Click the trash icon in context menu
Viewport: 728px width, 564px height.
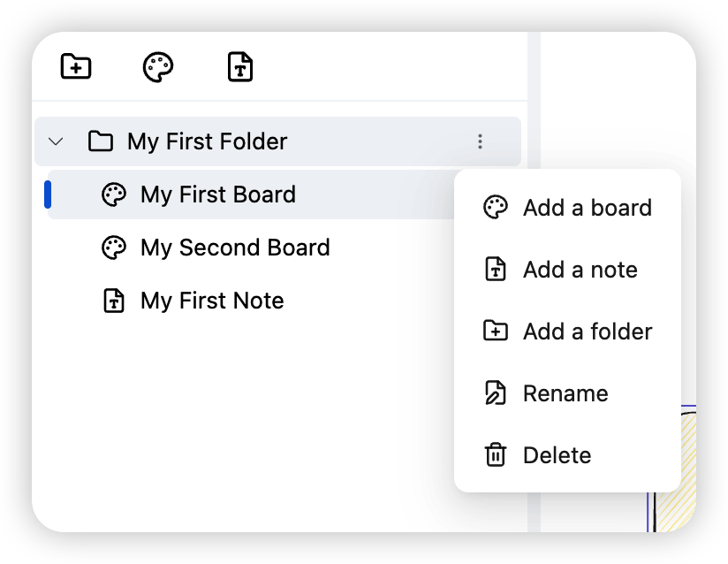tap(496, 455)
